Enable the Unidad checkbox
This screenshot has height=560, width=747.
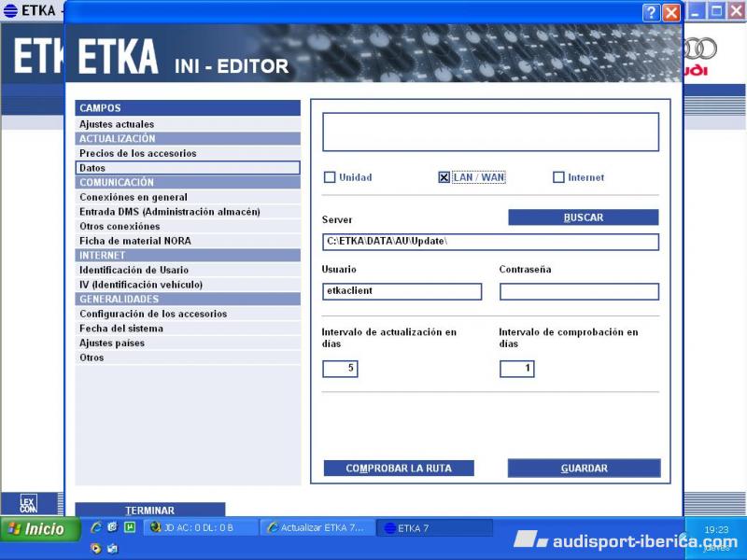pos(330,177)
